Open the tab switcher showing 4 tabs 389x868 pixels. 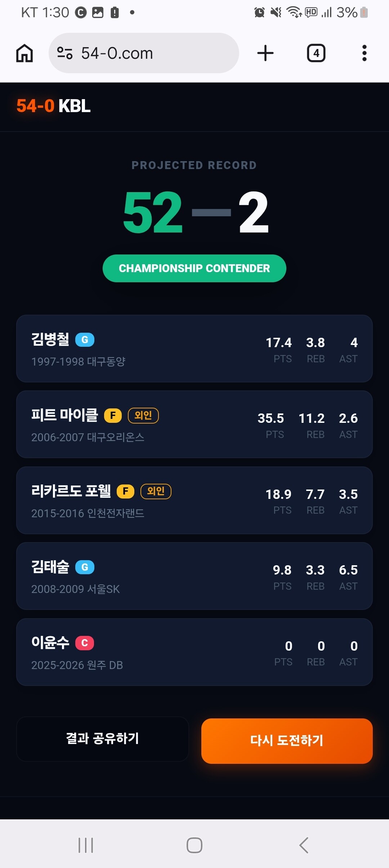coord(316,53)
